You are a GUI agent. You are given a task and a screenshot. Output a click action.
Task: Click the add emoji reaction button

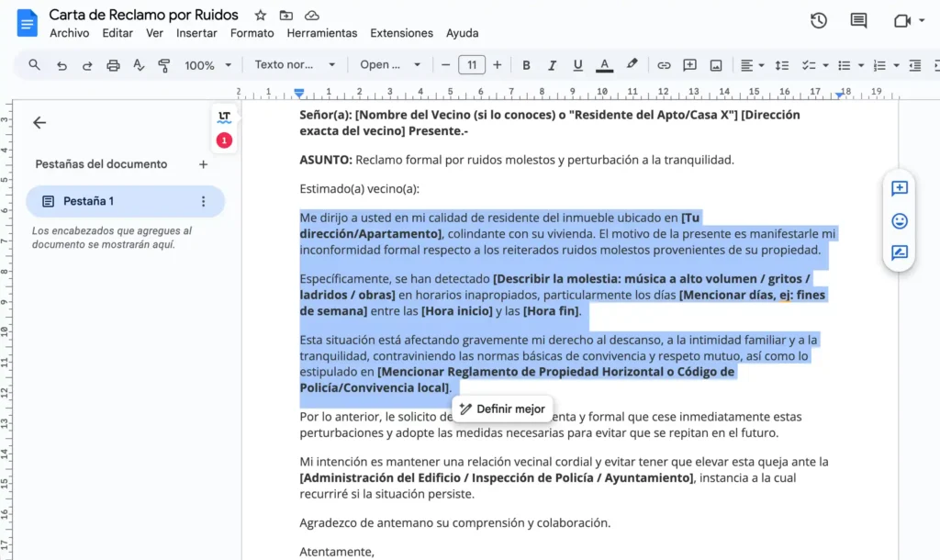[x=900, y=220]
